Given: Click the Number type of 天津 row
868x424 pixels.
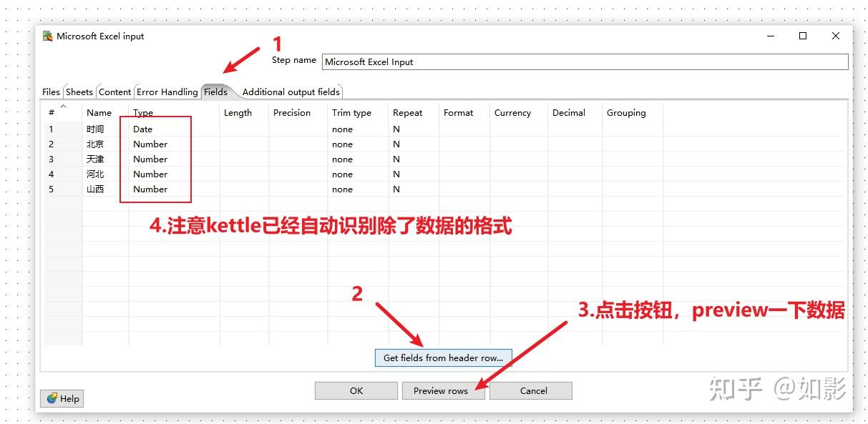Looking at the screenshot, I should 150,159.
